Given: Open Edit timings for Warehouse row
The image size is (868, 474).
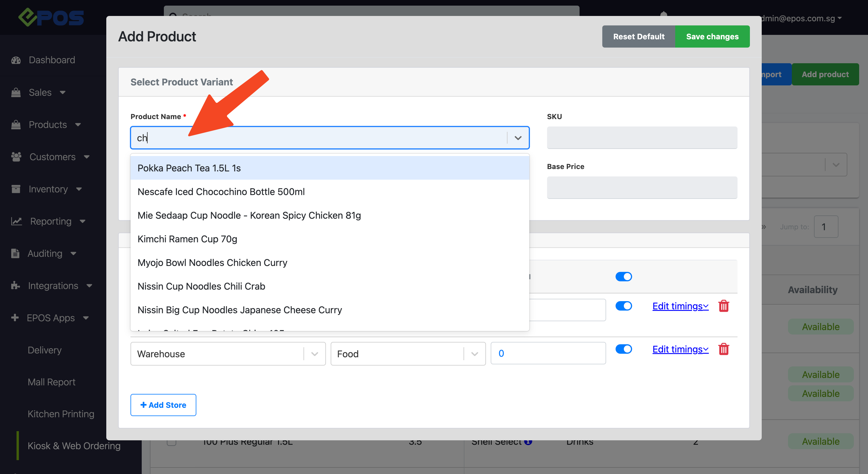Looking at the screenshot, I should pos(680,349).
